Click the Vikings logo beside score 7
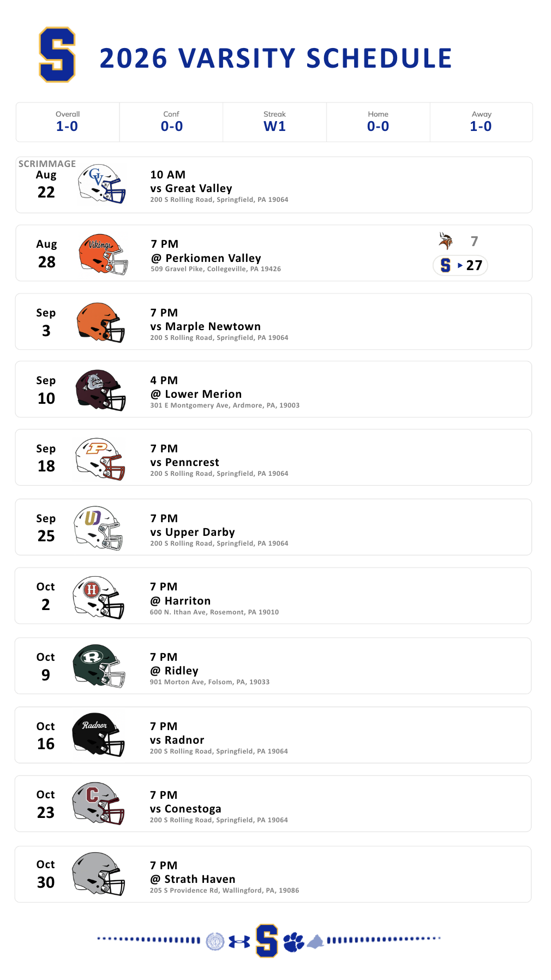This screenshot has height=980, width=551. pyautogui.click(x=446, y=241)
